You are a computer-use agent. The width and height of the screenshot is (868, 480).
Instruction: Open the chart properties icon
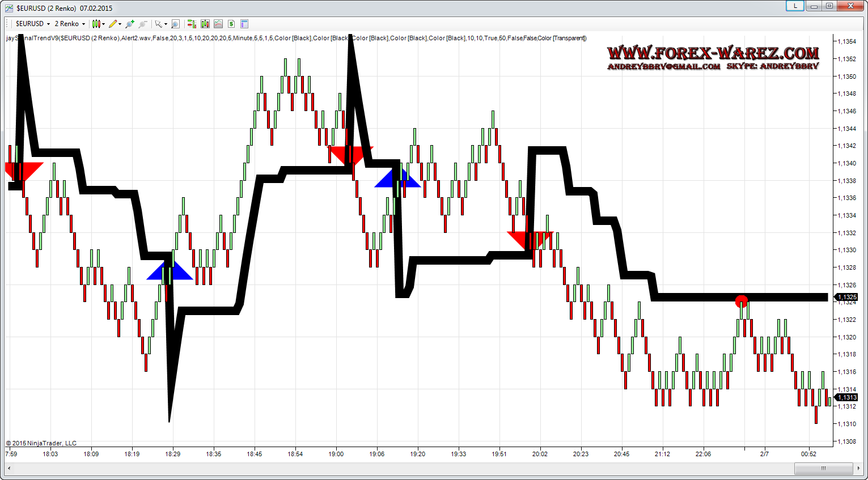(244, 24)
